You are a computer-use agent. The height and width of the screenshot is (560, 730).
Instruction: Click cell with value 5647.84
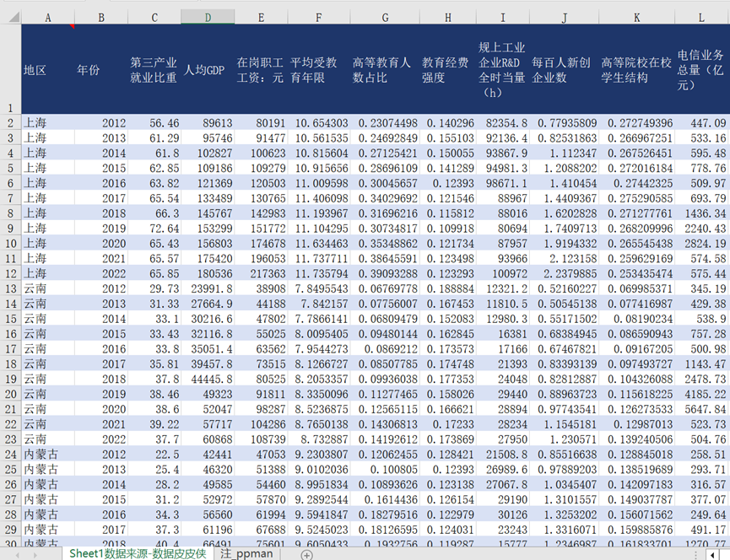point(701,409)
